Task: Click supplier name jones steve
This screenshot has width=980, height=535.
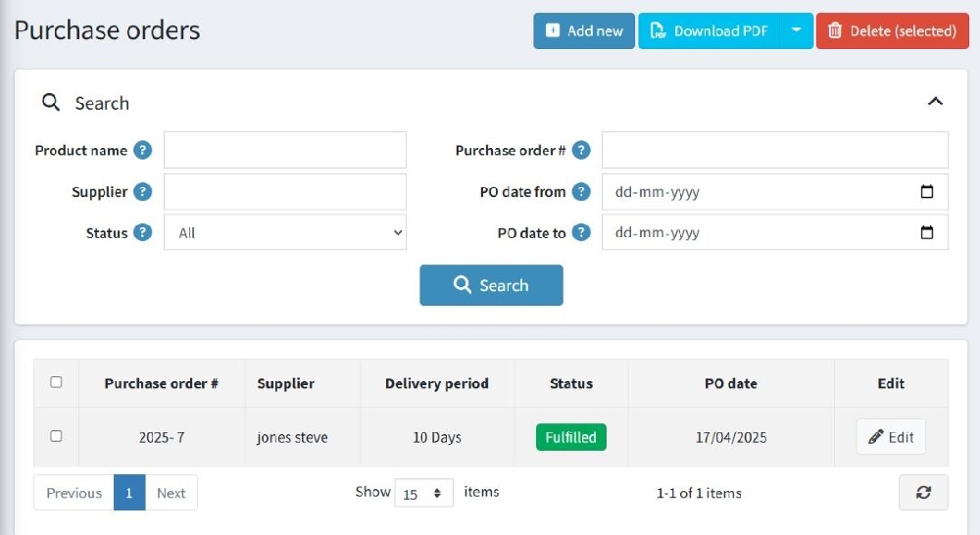Action: click(292, 437)
